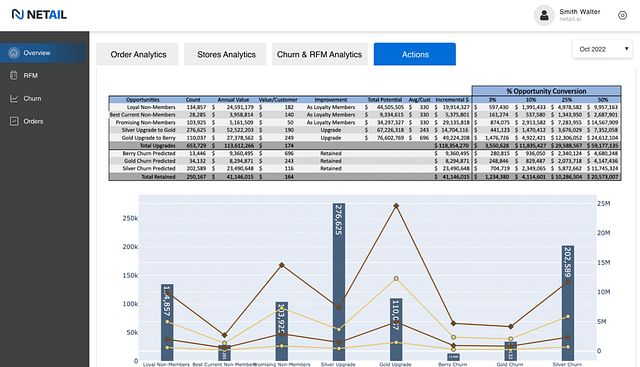Click the Smith Walter profile name
Screen dimensions: 640x367
coord(580,12)
